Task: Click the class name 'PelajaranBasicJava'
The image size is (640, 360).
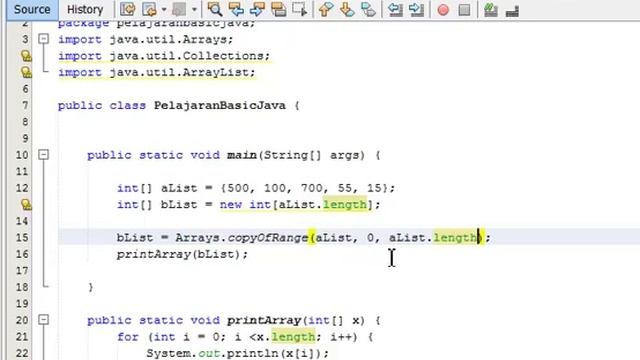Action: point(220,105)
